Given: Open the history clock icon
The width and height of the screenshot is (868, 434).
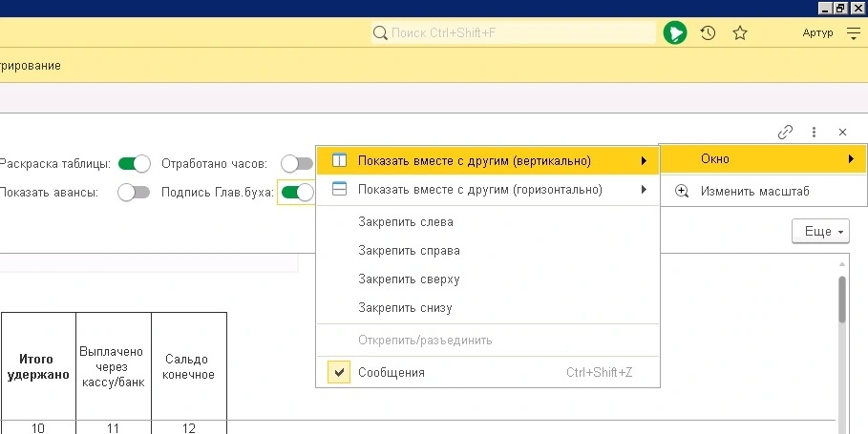Looking at the screenshot, I should 708,33.
